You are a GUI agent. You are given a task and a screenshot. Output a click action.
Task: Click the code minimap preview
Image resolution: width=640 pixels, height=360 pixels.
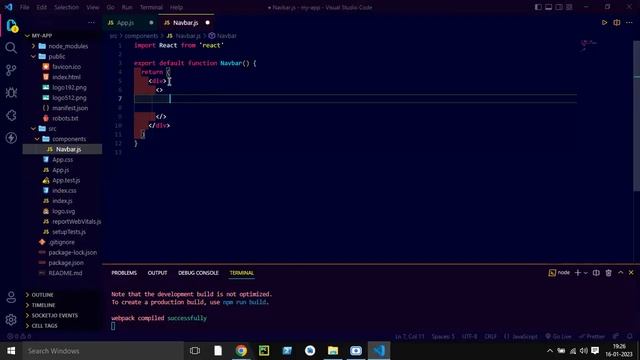coord(589,45)
